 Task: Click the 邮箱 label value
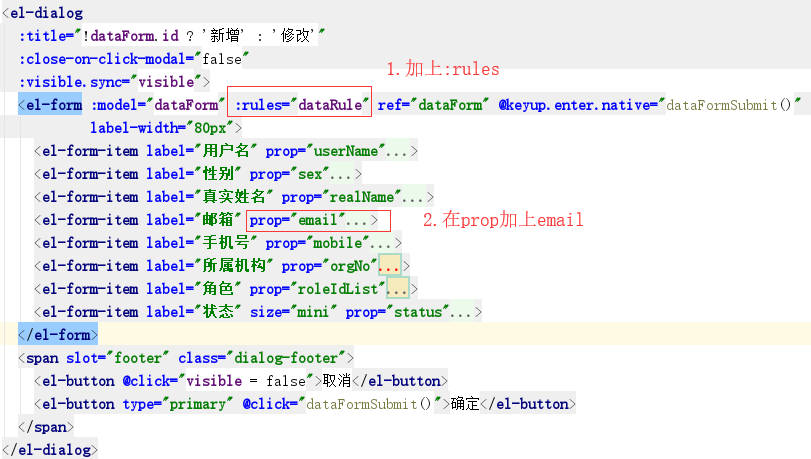[218, 220]
